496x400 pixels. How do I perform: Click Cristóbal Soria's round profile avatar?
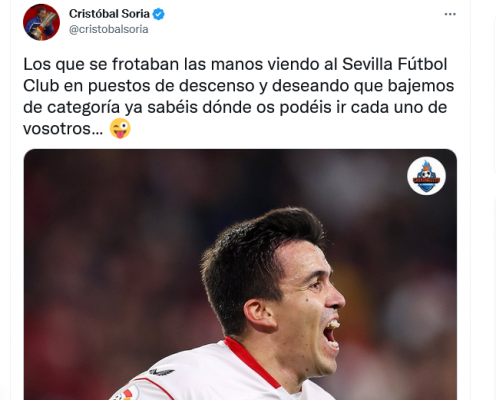[41, 22]
